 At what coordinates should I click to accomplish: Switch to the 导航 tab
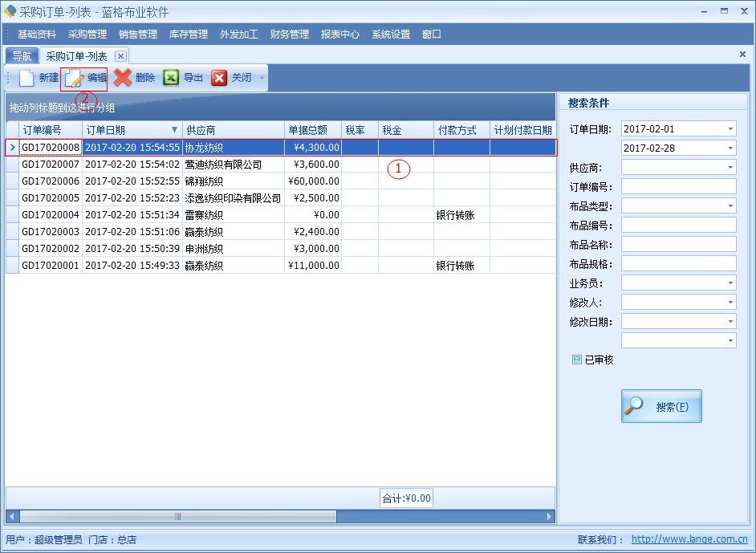tap(22, 56)
